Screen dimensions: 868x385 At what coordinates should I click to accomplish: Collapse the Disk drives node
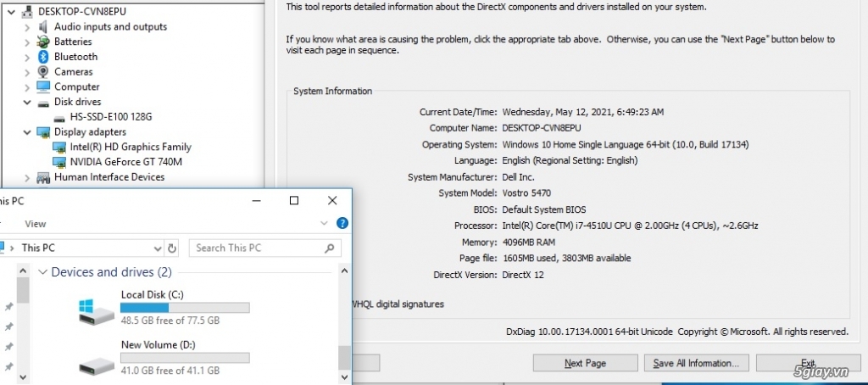27,102
